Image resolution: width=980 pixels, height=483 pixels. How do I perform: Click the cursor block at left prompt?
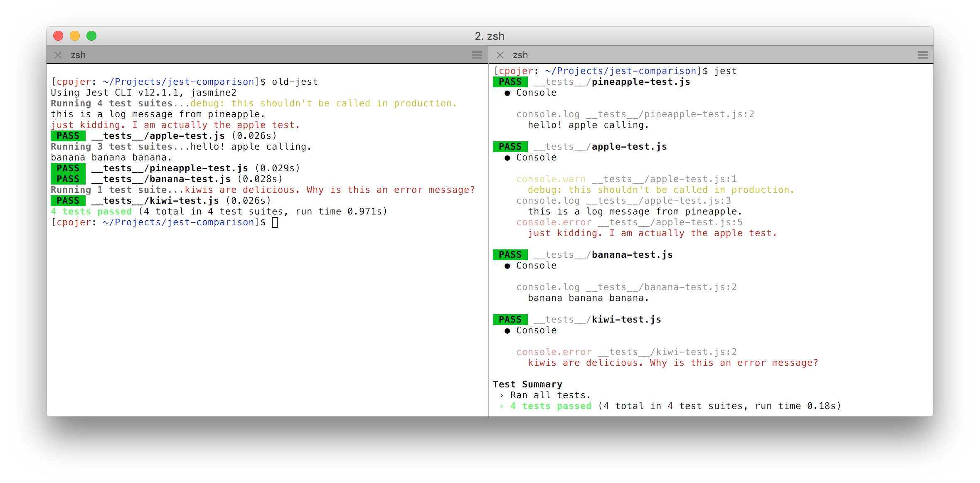pos(275,222)
